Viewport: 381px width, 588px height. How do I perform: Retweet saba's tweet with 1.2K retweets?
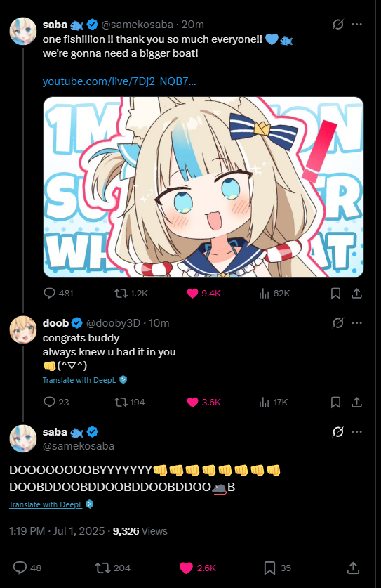pos(121,293)
